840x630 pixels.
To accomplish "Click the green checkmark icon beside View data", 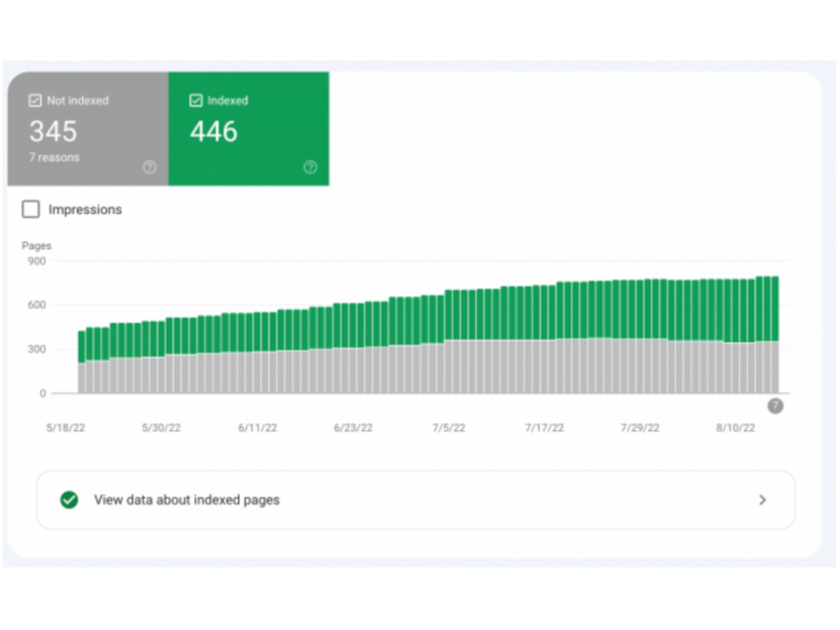I will point(69,500).
